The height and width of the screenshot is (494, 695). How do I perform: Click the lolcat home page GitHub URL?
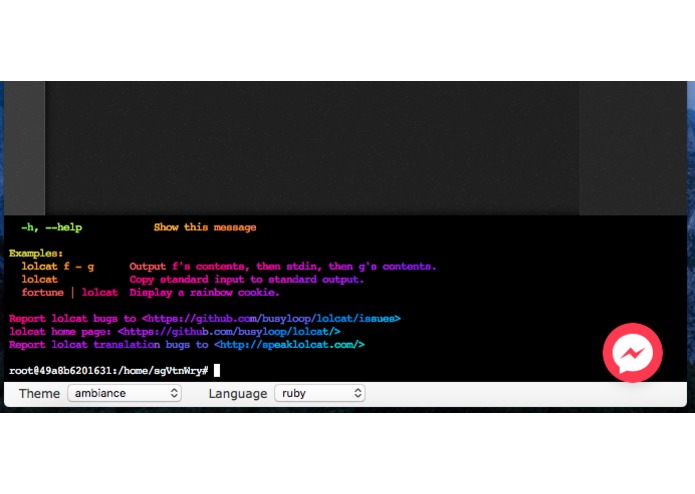pos(229,331)
